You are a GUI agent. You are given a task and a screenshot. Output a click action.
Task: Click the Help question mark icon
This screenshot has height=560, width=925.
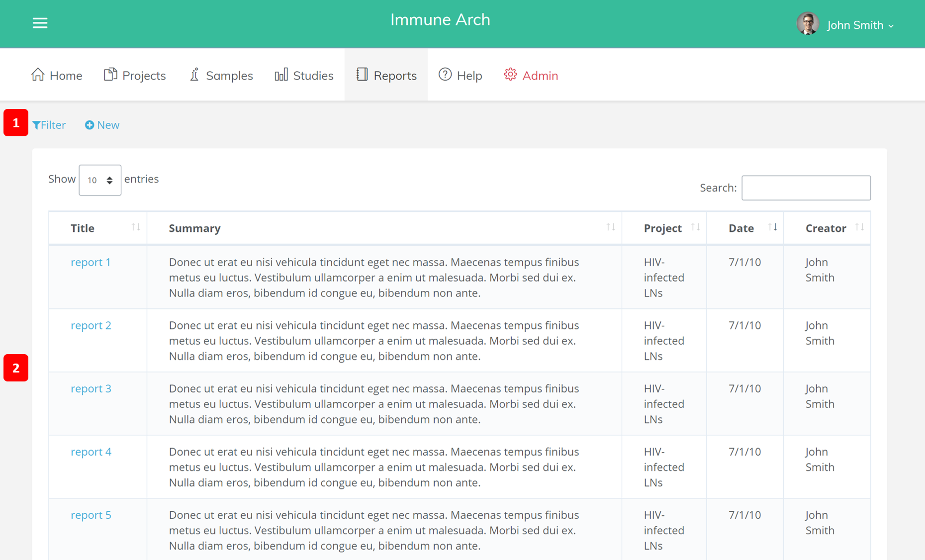(445, 75)
